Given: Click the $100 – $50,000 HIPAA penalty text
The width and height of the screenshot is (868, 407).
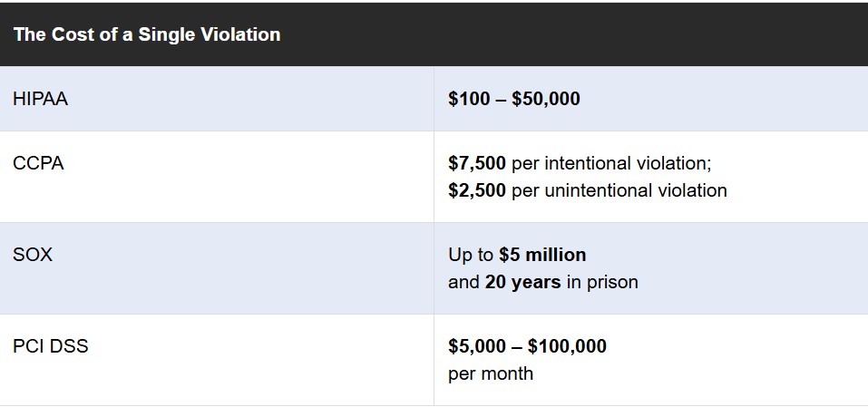Looking at the screenshot, I should click(x=514, y=99).
